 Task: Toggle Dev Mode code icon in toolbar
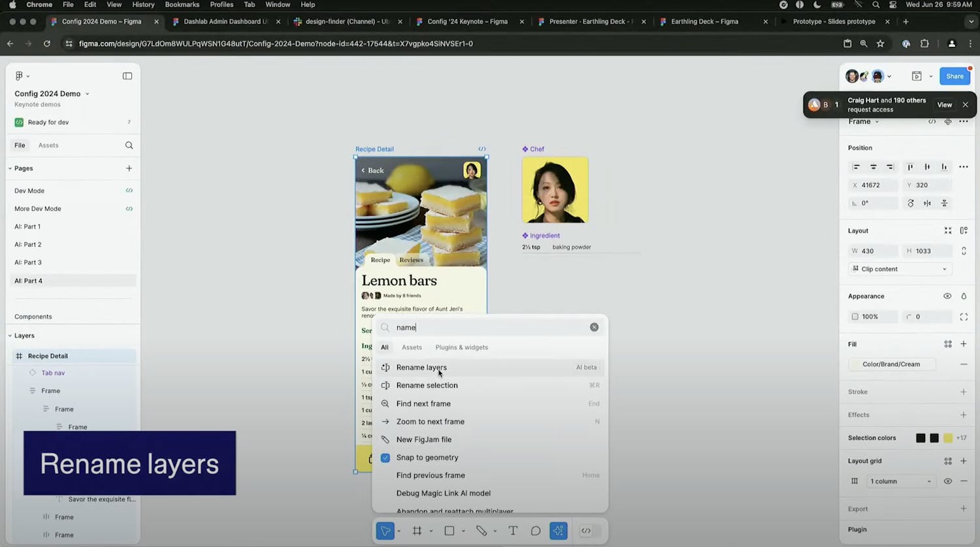point(586,531)
